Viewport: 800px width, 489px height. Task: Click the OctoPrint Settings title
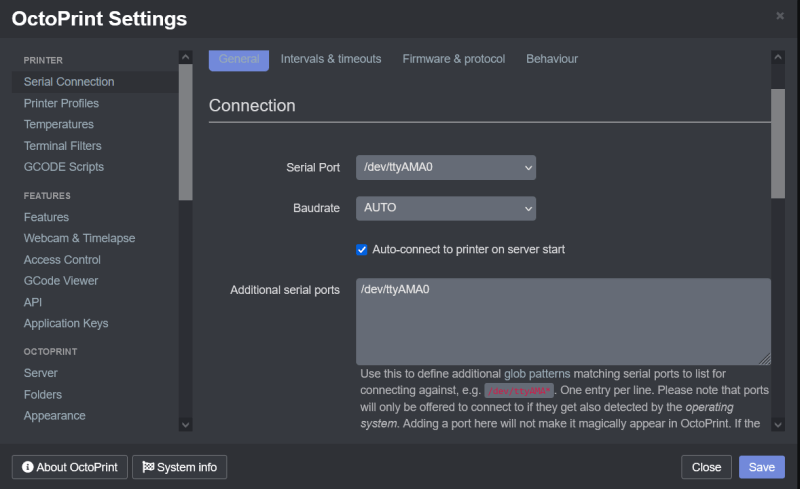point(99,19)
